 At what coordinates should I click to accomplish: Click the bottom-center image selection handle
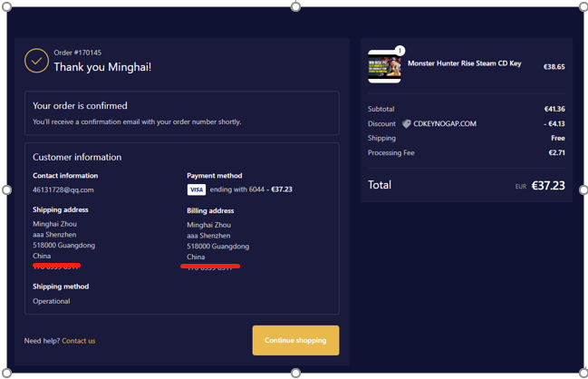[x=295, y=373]
